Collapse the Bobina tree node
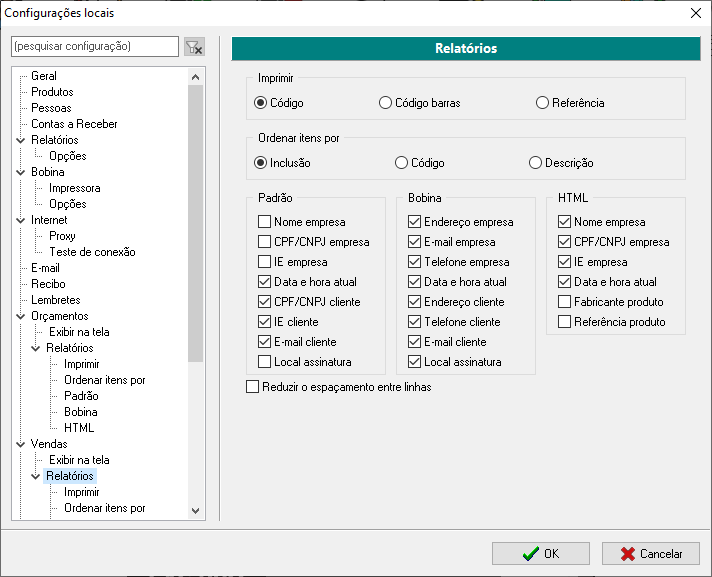Viewport: 712px width, 577px height. coord(20,172)
